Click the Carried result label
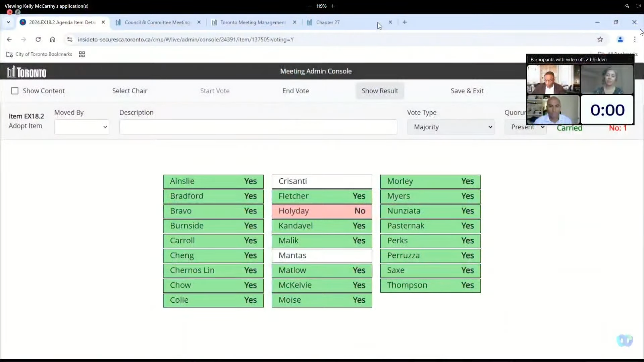Image resolution: width=644 pixels, height=362 pixels. click(570, 128)
